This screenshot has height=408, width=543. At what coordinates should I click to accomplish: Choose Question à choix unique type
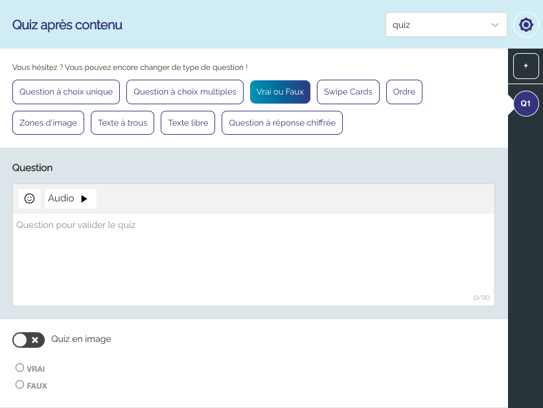coord(66,92)
